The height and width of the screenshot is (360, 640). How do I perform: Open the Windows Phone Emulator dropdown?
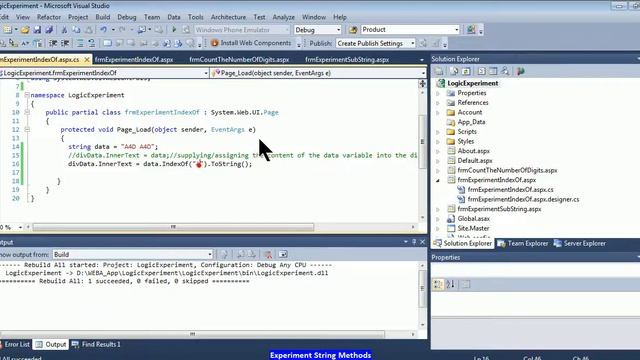[287, 30]
